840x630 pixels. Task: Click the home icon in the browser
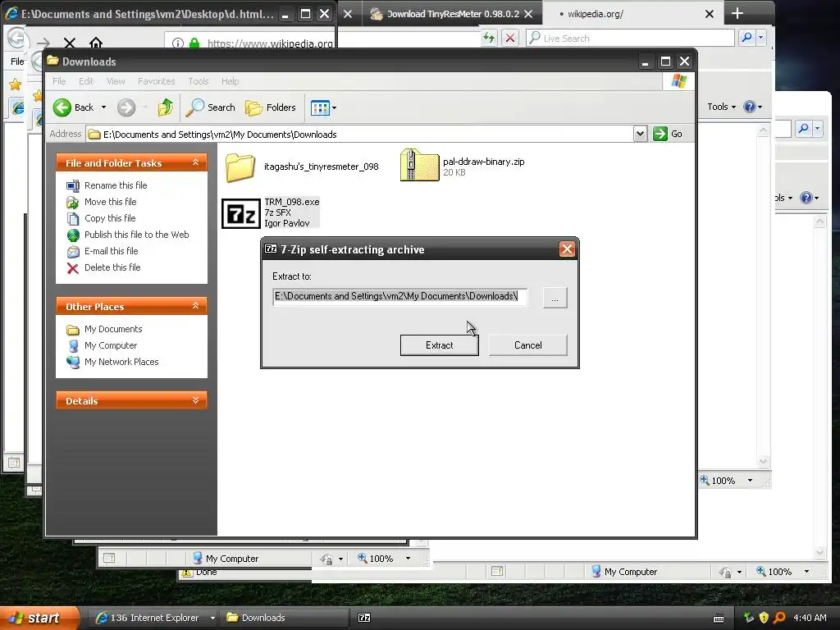(x=96, y=43)
